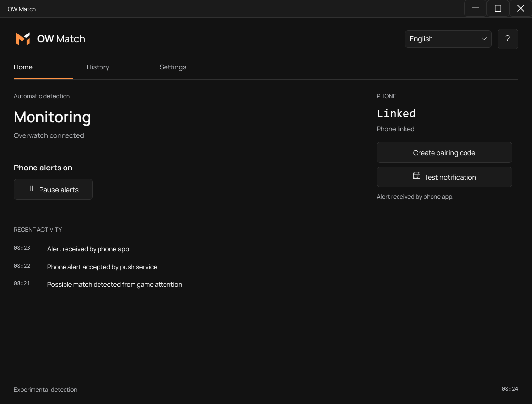The height and width of the screenshot is (404, 532).
Task: Pause phone alerts
Action: tap(53, 189)
